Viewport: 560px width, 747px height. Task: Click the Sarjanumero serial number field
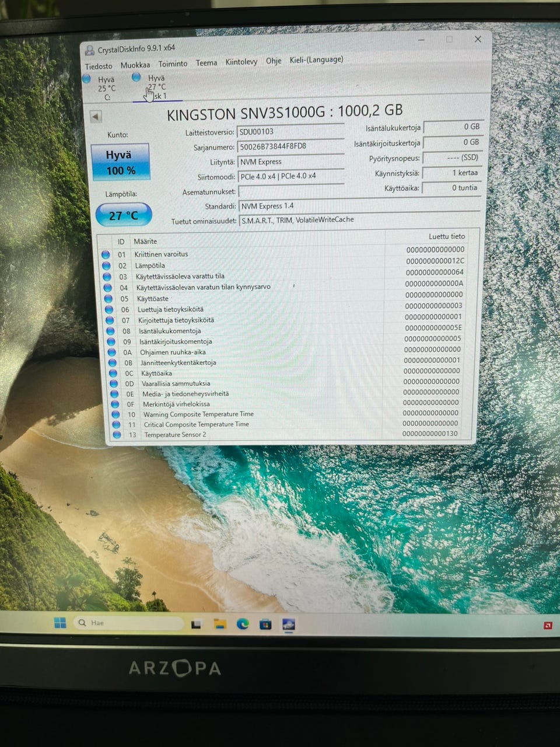tap(290, 146)
